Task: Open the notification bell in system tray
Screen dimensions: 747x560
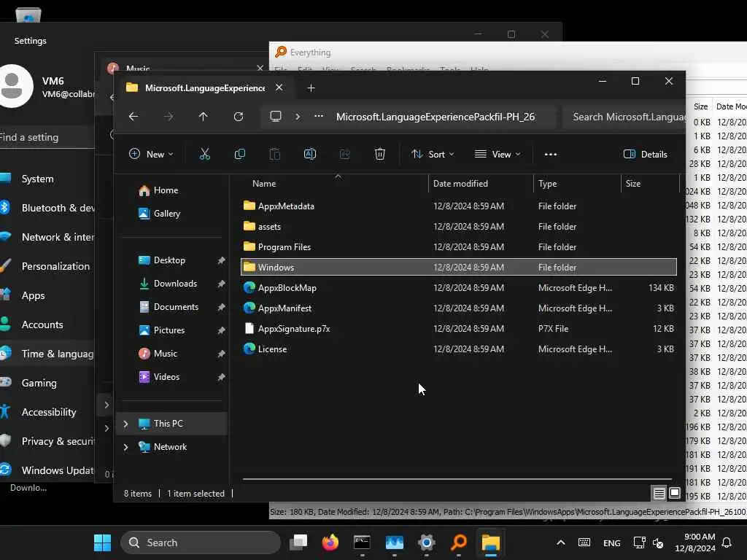Action: 727,542
